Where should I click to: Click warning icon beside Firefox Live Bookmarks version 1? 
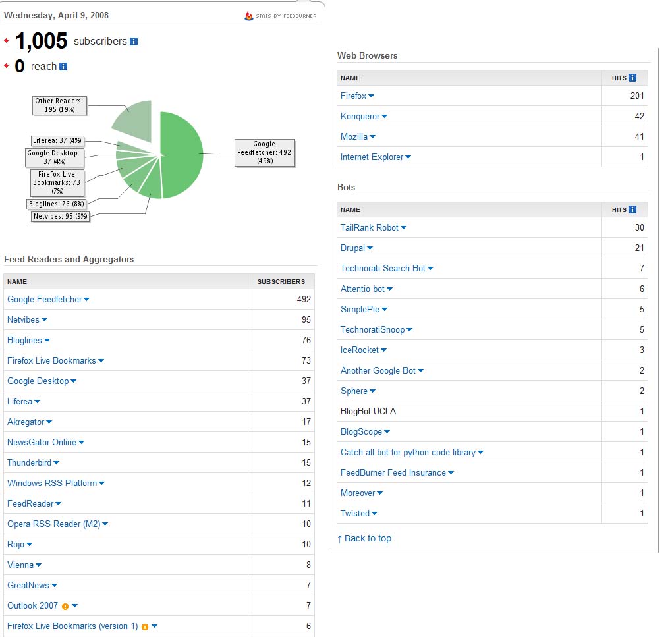coord(144,626)
